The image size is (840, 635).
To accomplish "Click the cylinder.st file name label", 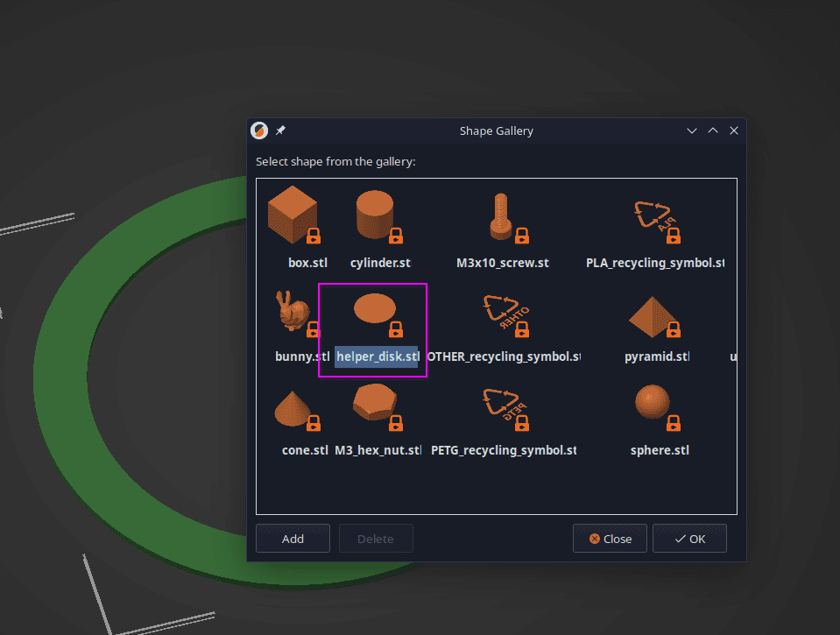I will pyautogui.click(x=380, y=263).
